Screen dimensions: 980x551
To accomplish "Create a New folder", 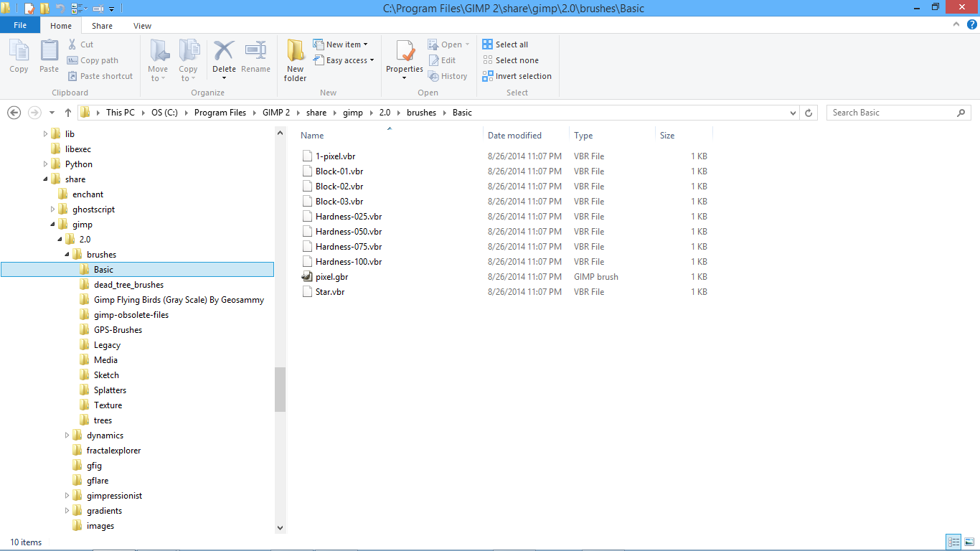I will [295, 60].
